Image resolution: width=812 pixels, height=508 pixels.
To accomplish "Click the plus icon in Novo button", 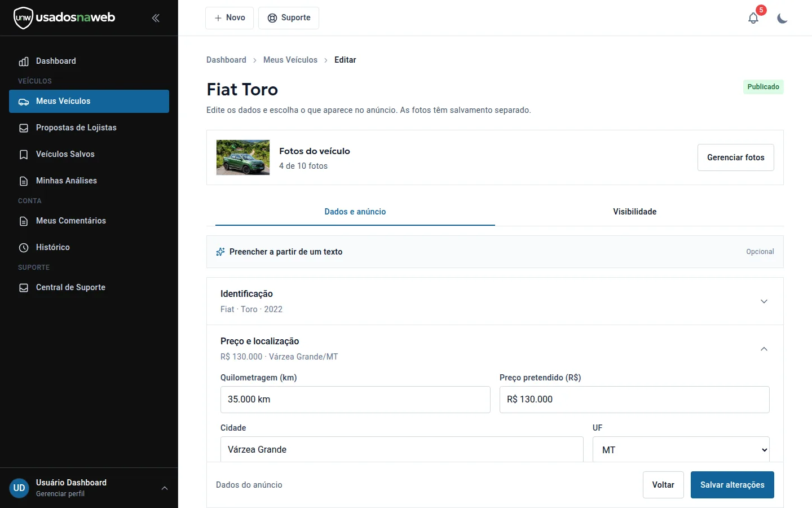I will (x=218, y=18).
